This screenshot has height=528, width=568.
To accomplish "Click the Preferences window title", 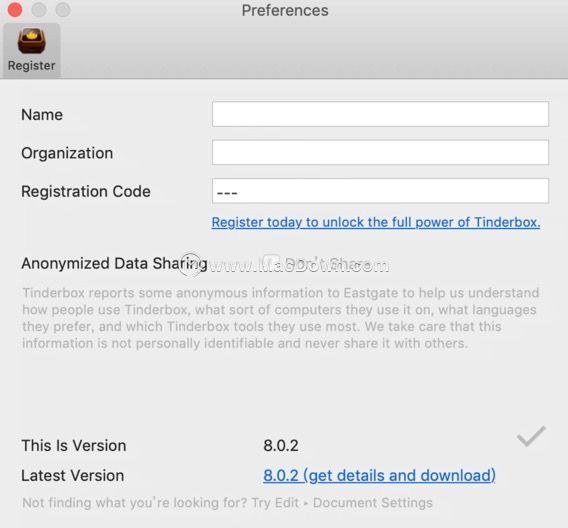I will [285, 10].
